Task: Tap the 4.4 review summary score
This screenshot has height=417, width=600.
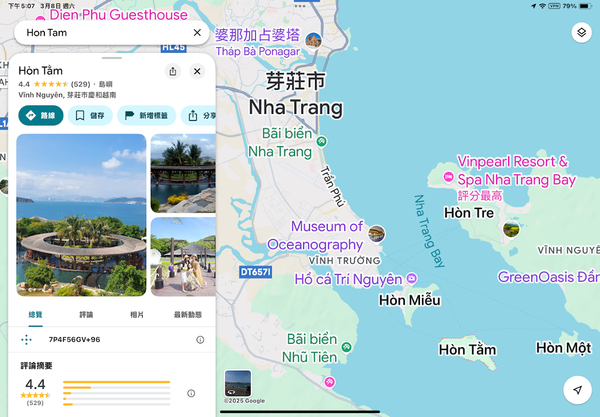Action: 35,384
